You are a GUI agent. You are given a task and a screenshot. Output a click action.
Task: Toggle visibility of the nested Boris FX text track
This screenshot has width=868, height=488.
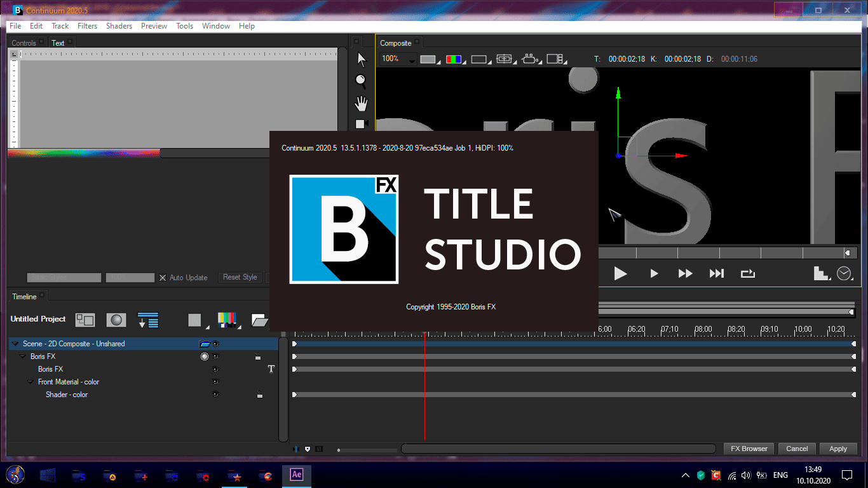(x=215, y=369)
